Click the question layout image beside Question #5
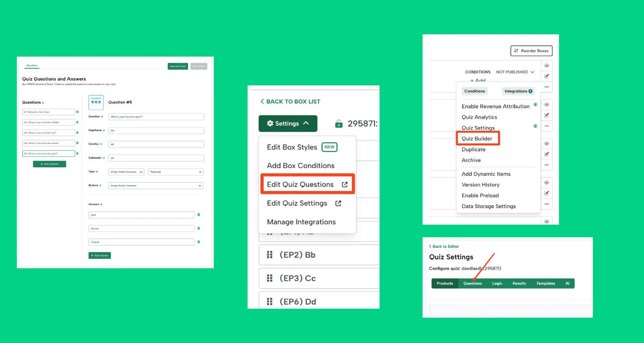 (x=96, y=102)
